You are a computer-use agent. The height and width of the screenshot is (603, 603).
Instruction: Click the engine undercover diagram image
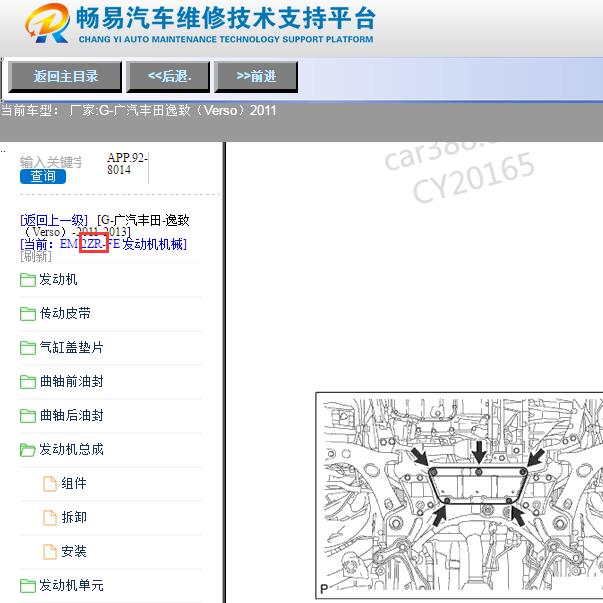click(x=459, y=496)
